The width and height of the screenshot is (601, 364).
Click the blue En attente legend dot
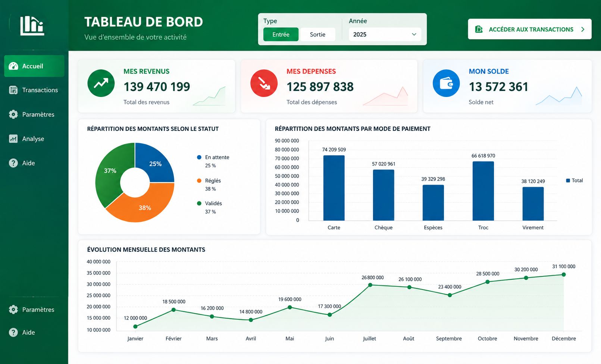coord(199,157)
